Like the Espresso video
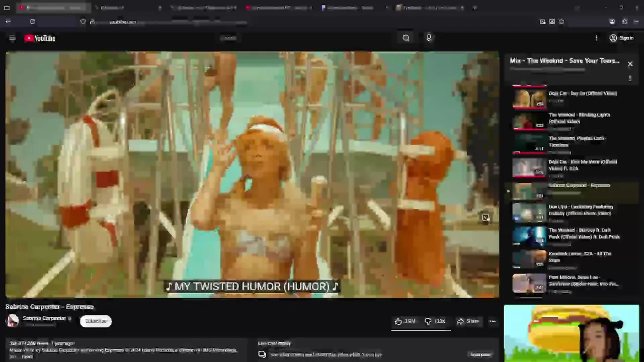Image resolution: width=644 pixels, height=362 pixels. [x=406, y=321]
